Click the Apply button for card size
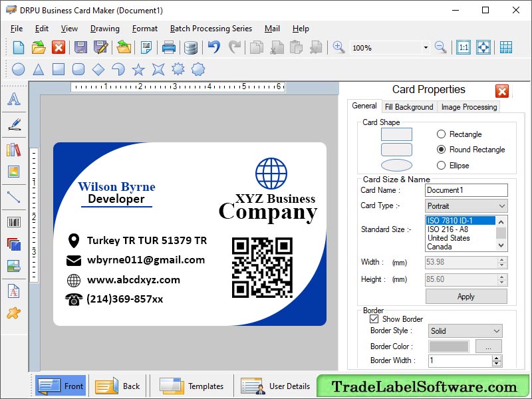This screenshot has height=399, width=532. point(465,297)
